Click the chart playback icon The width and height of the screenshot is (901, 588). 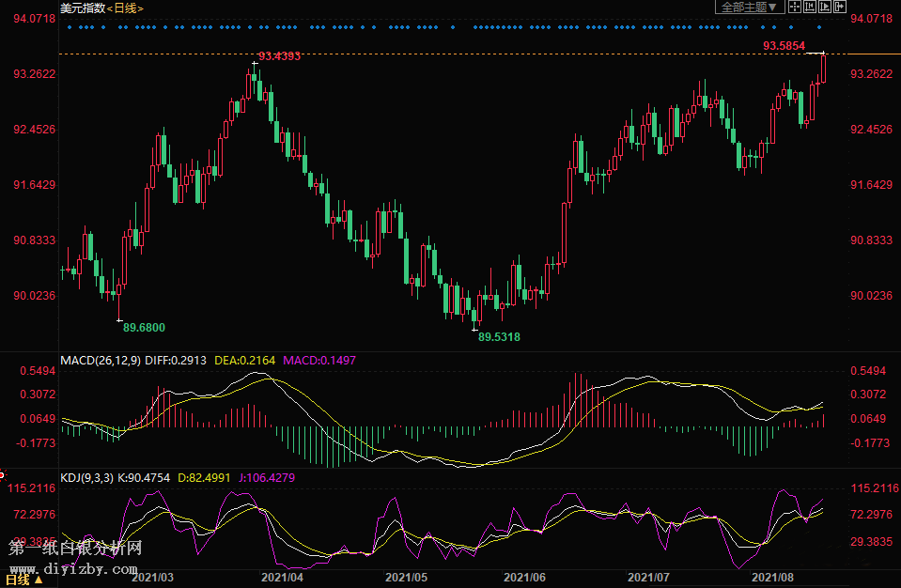click(825, 8)
